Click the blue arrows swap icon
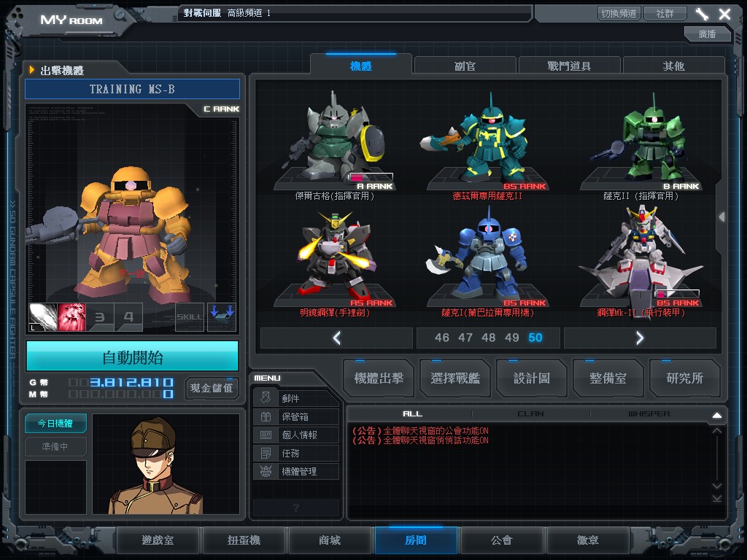The height and width of the screenshot is (560, 747). pos(222,317)
